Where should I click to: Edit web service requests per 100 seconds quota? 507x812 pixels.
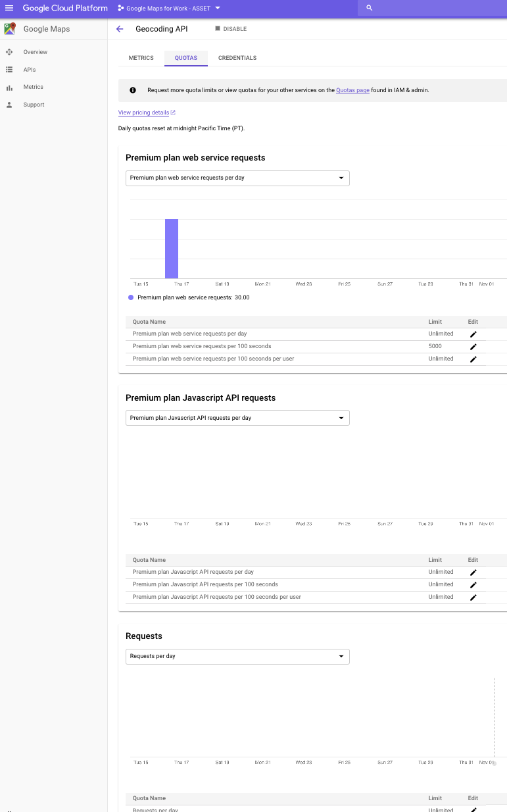click(x=473, y=347)
